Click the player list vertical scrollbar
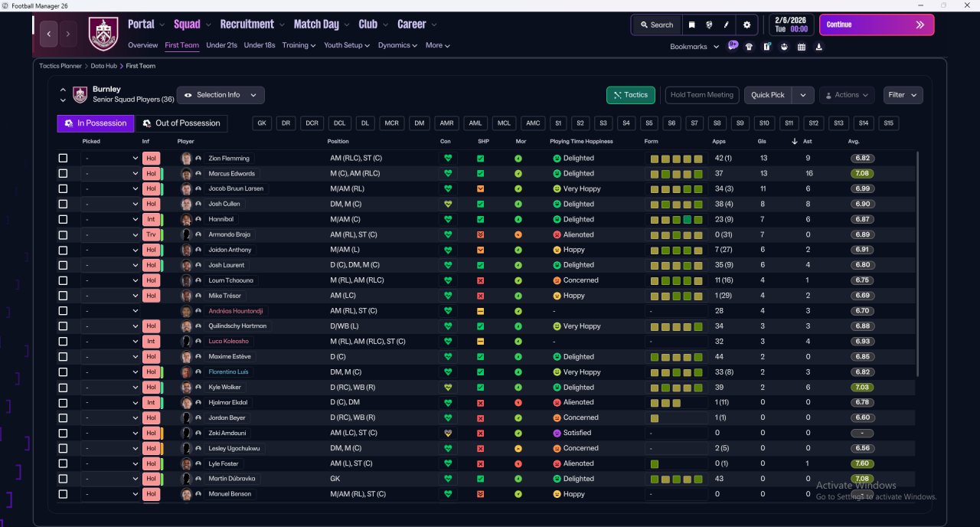 [917, 263]
